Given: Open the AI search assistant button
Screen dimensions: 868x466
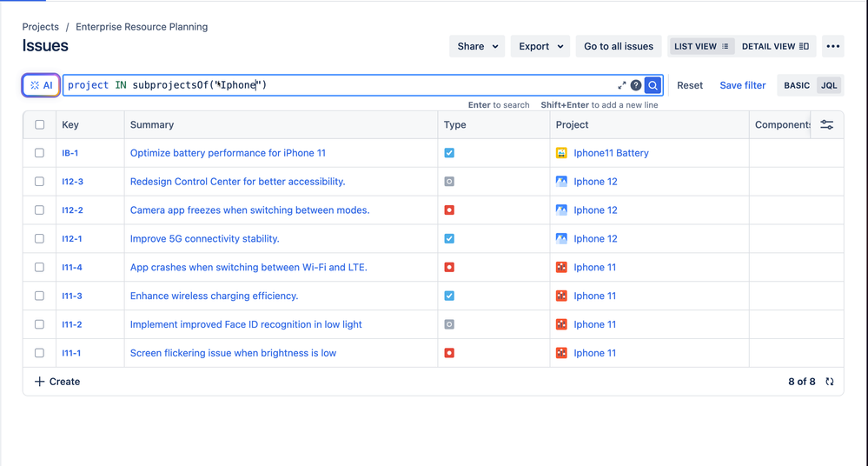Looking at the screenshot, I should (x=41, y=85).
